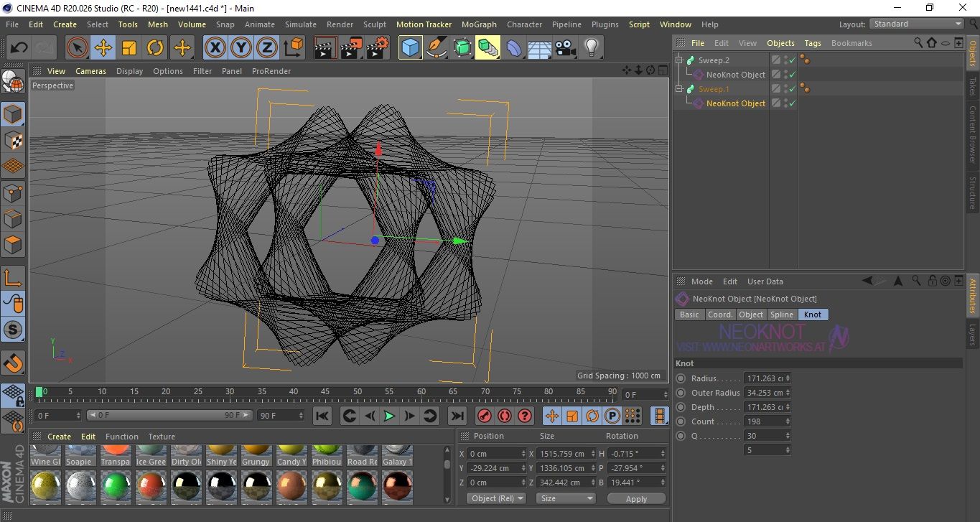Select the Move tool in toolbar
The image size is (980, 522).
click(103, 48)
